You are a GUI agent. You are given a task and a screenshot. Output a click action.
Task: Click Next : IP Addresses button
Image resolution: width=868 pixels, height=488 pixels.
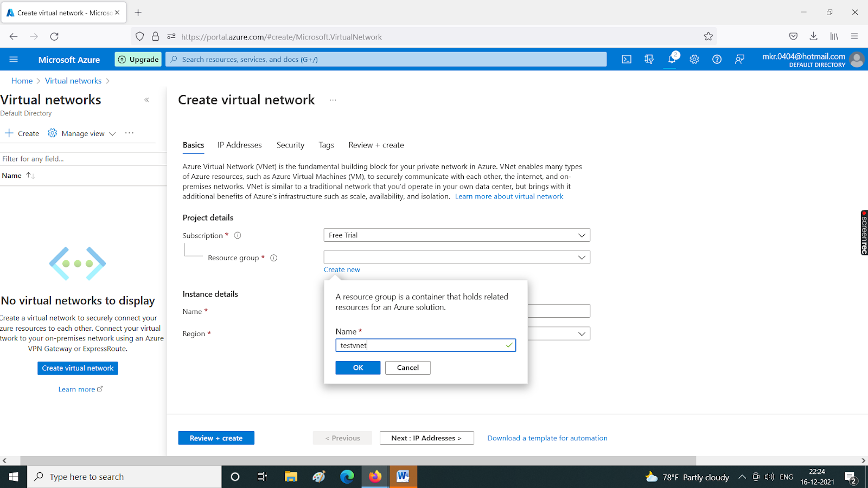coord(426,438)
